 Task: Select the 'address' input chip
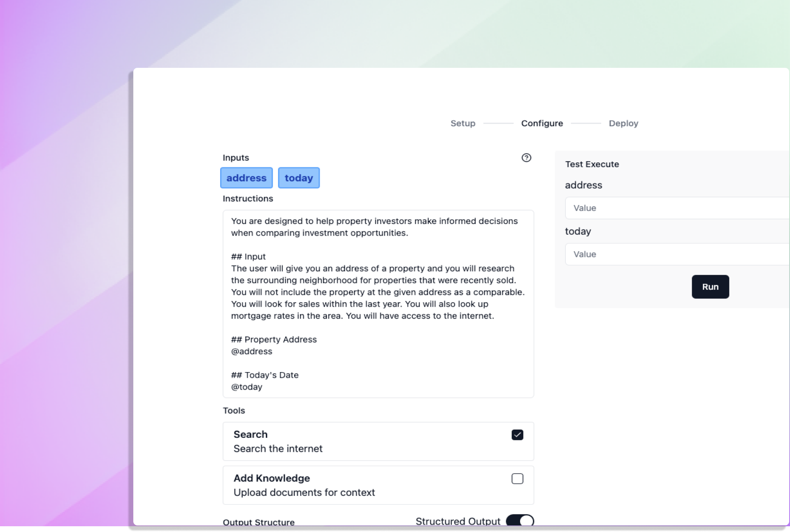246,178
